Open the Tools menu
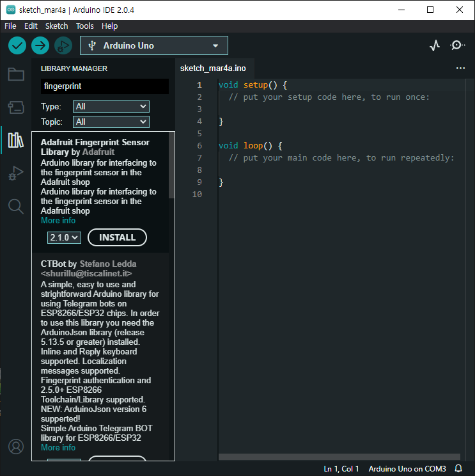The width and height of the screenshot is (475, 476). [84, 26]
